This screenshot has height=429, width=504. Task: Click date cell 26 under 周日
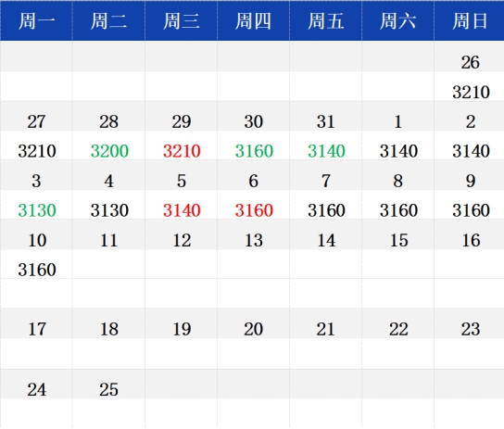(x=470, y=57)
